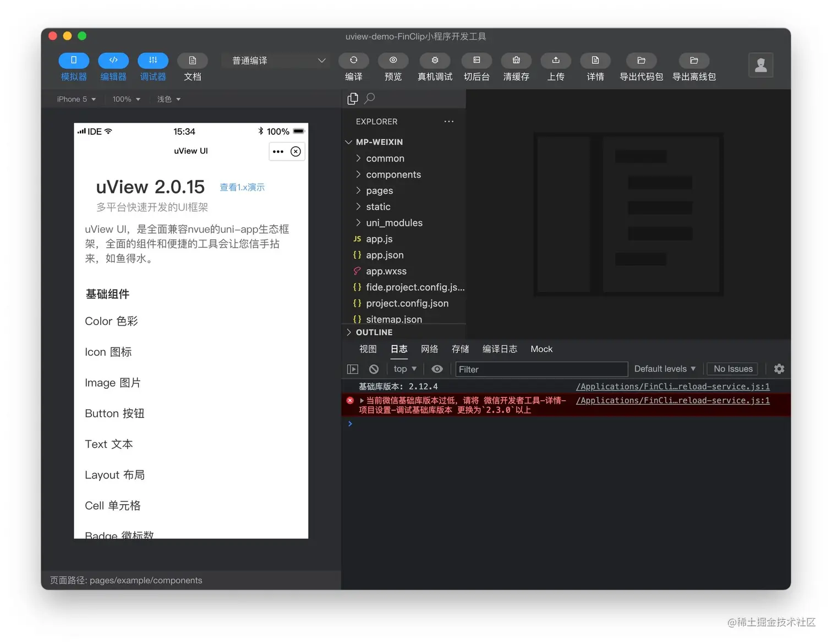Clear cache with the 清缓存 icon
This screenshot has width=832, height=644.
coord(516,60)
